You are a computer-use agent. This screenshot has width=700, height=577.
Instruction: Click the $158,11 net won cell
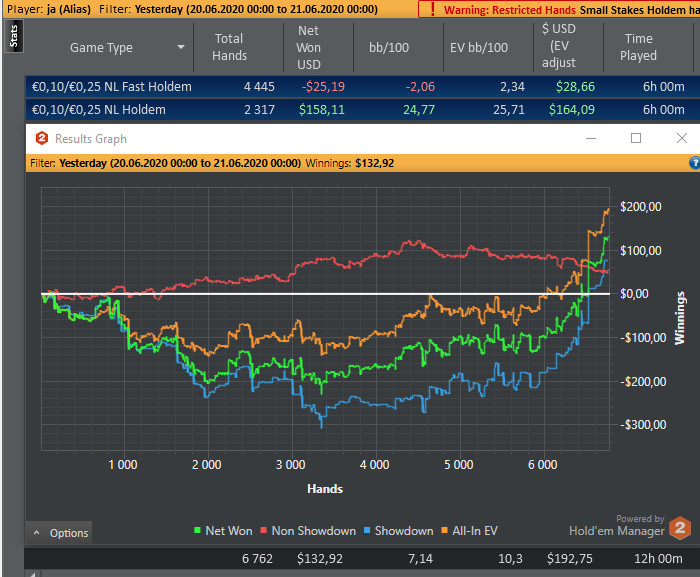(x=322, y=109)
